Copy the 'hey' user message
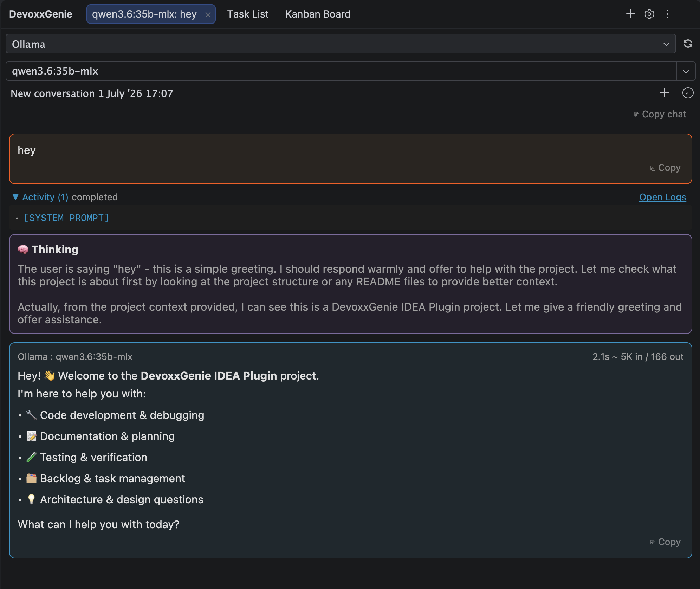The height and width of the screenshot is (589, 700). 665,168
